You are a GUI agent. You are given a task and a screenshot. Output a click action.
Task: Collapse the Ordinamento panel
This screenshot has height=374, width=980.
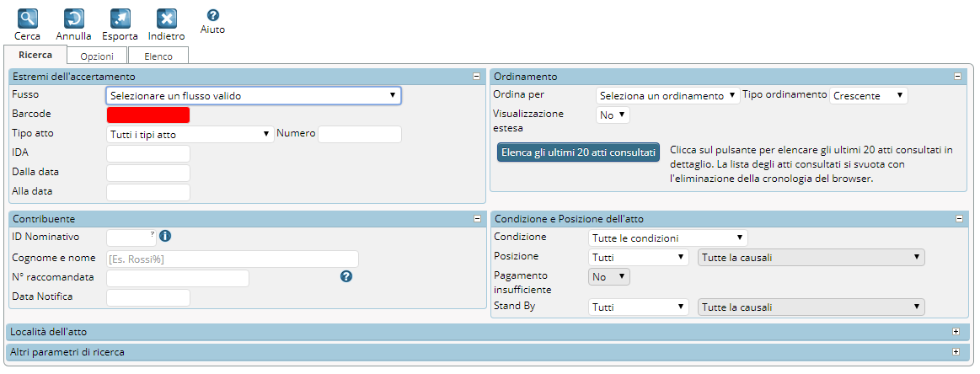[957, 77]
